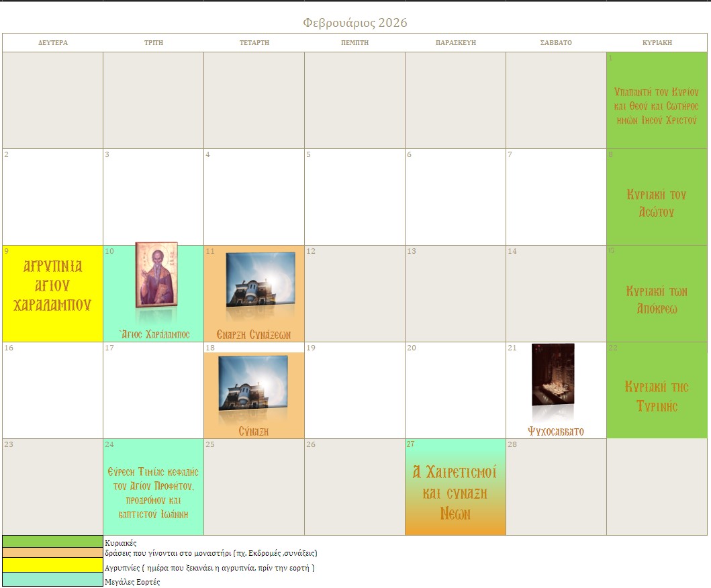The width and height of the screenshot is (711, 588).
Task: Select the Α Χαιρετισμοί και σύναξη Νέων event
Action: [455, 493]
